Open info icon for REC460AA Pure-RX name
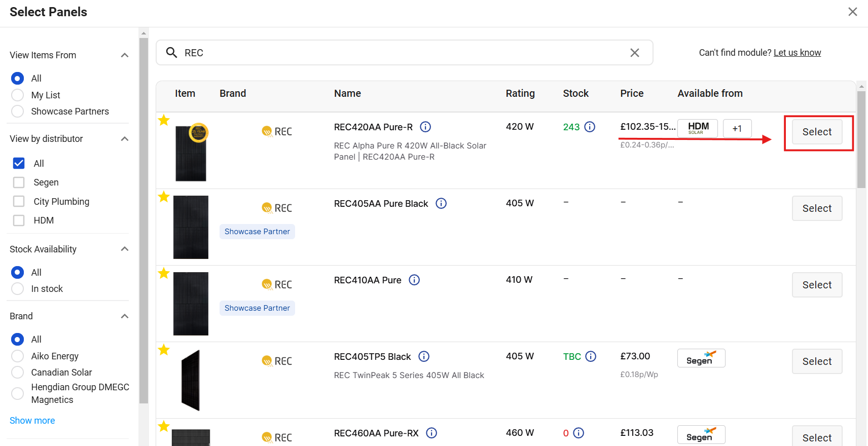 pyautogui.click(x=431, y=433)
